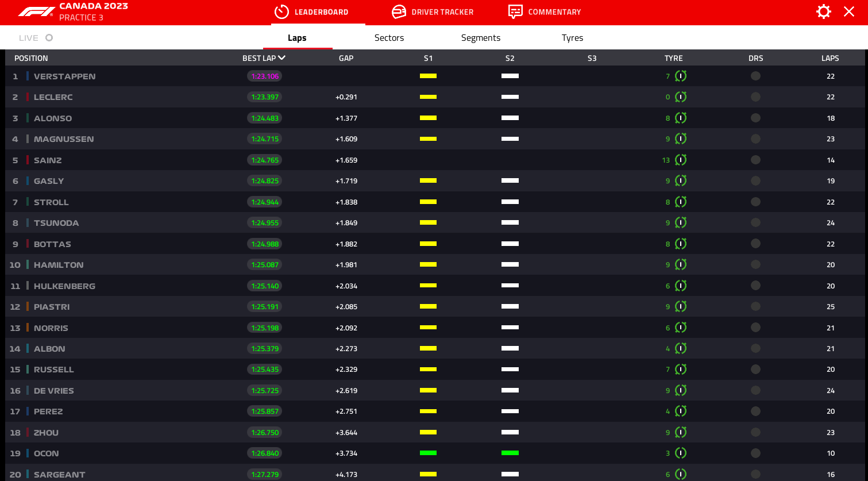Click Sainz's tyre compound icon
Viewport: 868px width, 481px height.
click(x=681, y=160)
